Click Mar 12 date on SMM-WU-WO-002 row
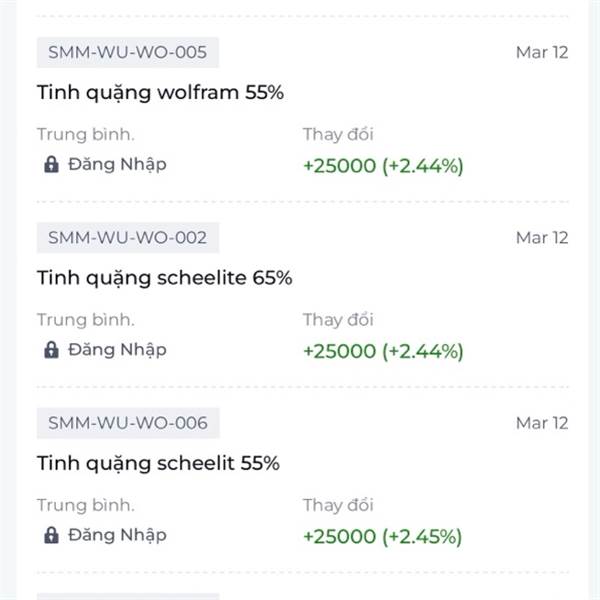 click(x=541, y=237)
